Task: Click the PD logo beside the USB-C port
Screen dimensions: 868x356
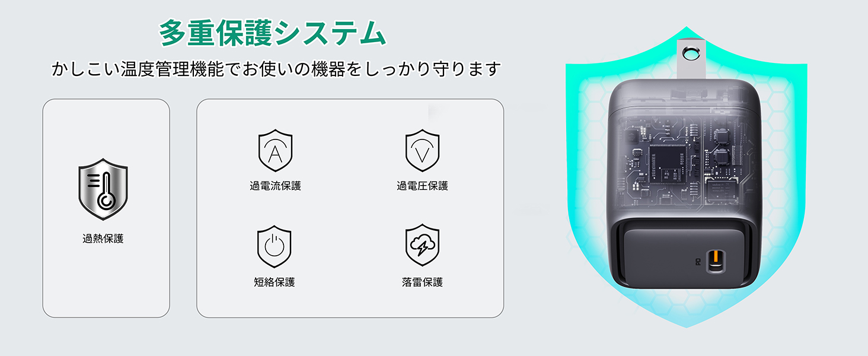Action: pos(698,262)
